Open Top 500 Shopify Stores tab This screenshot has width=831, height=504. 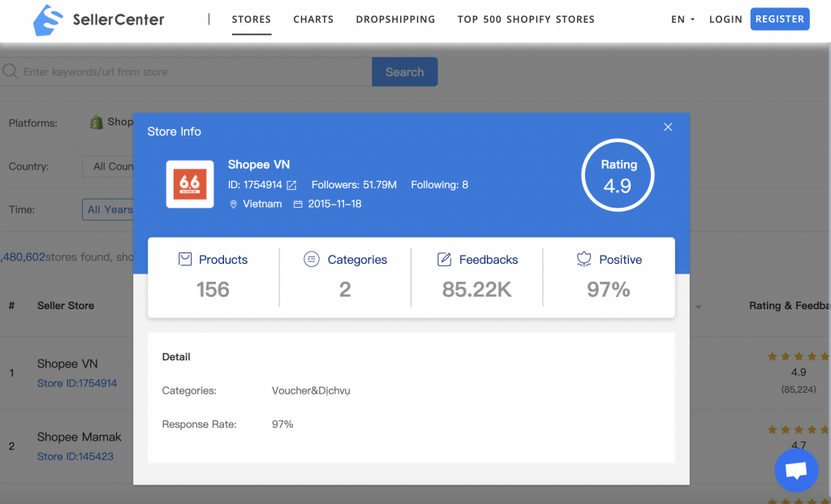coord(526,19)
